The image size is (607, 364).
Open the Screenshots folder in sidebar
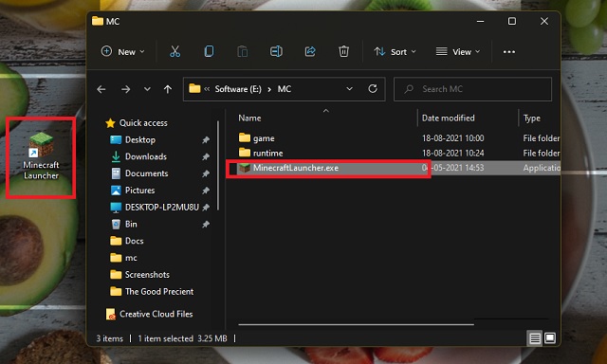coord(147,275)
